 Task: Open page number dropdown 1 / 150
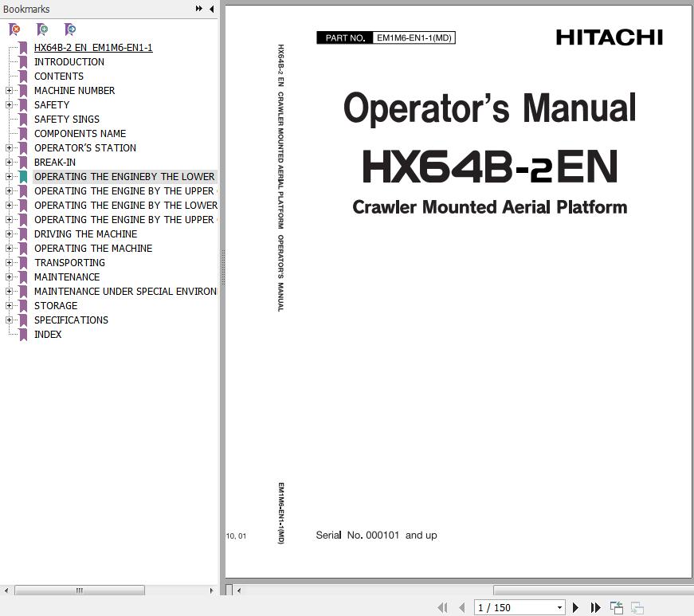click(559, 607)
